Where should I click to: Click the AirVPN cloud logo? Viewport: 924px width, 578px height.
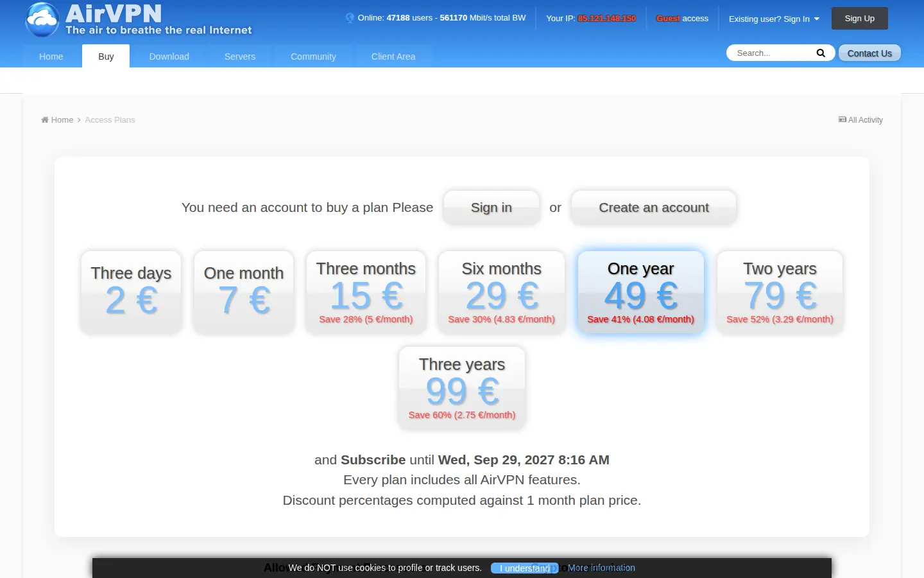(x=42, y=19)
